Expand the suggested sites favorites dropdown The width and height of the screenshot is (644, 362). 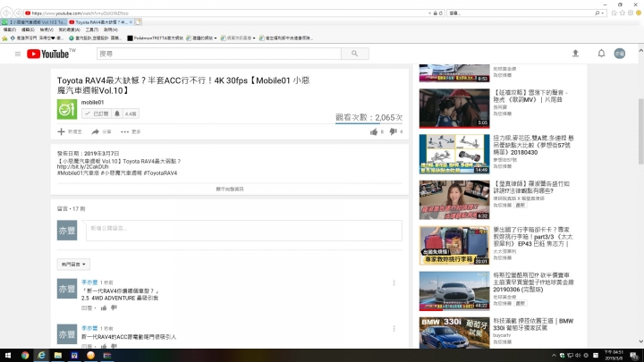(x=216, y=38)
